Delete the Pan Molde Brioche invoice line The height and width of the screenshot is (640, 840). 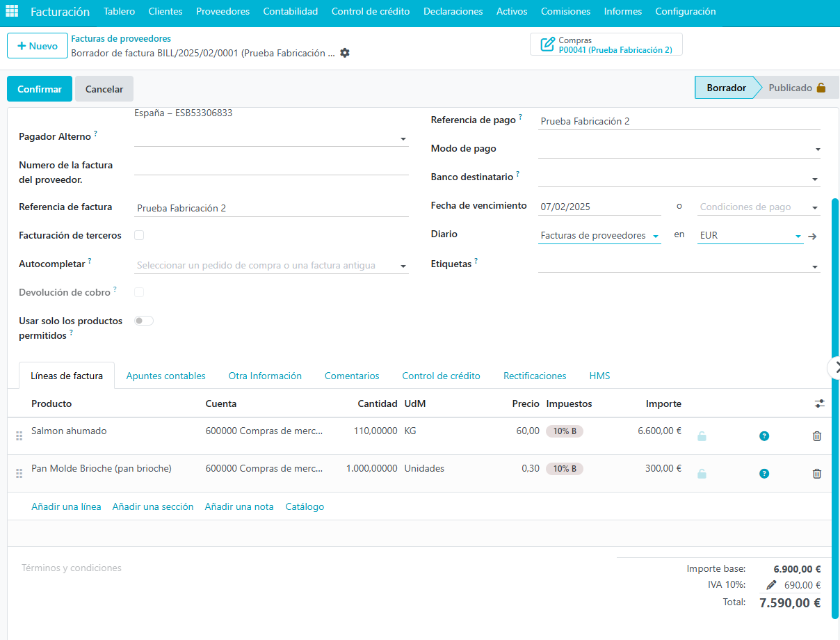(817, 474)
